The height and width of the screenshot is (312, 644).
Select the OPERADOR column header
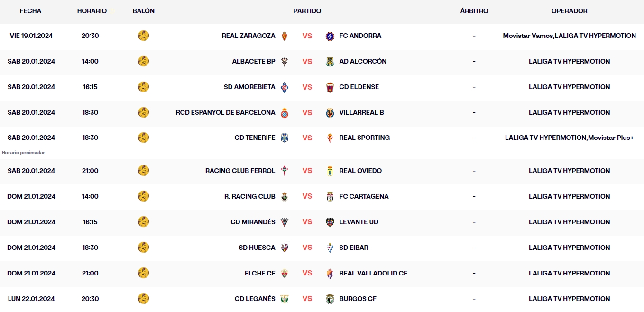coord(569,11)
